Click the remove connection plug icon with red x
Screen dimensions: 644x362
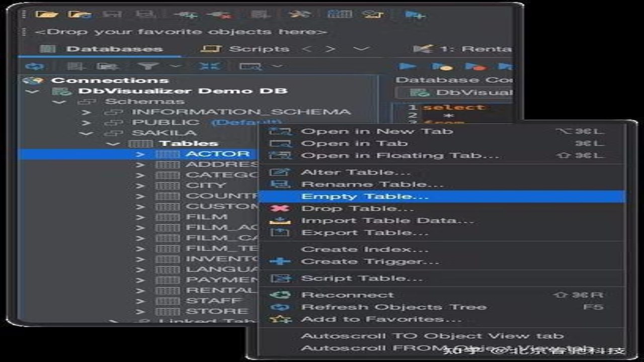(x=219, y=14)
